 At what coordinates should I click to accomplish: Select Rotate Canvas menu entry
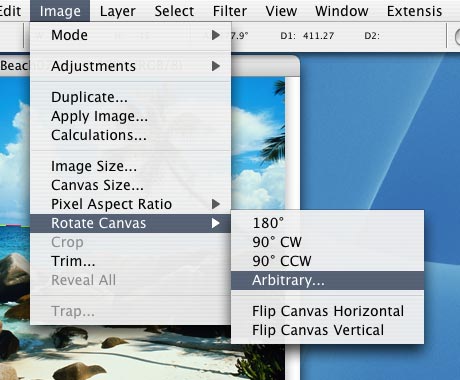(x=130, y=223)
